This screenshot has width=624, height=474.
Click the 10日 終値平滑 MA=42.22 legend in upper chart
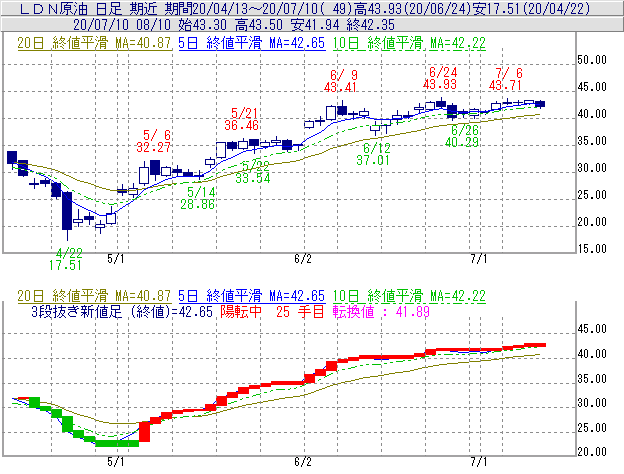[x=409, y=43]
